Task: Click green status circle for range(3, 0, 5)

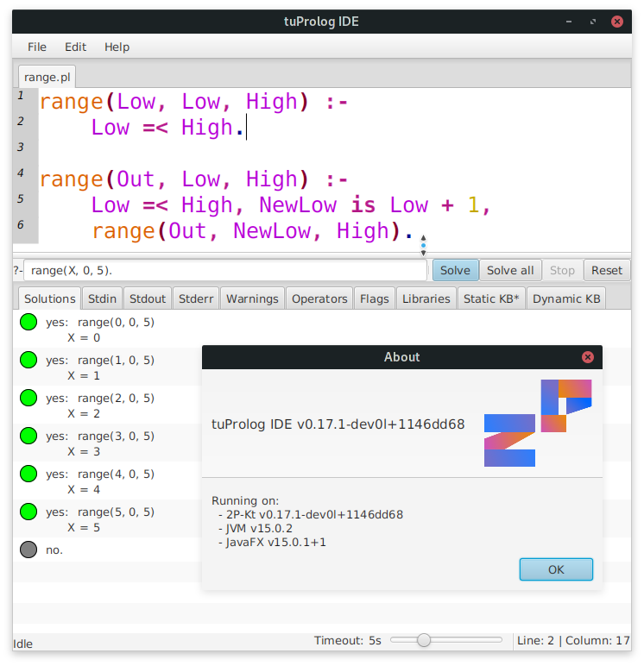Action: coord(28,436)
